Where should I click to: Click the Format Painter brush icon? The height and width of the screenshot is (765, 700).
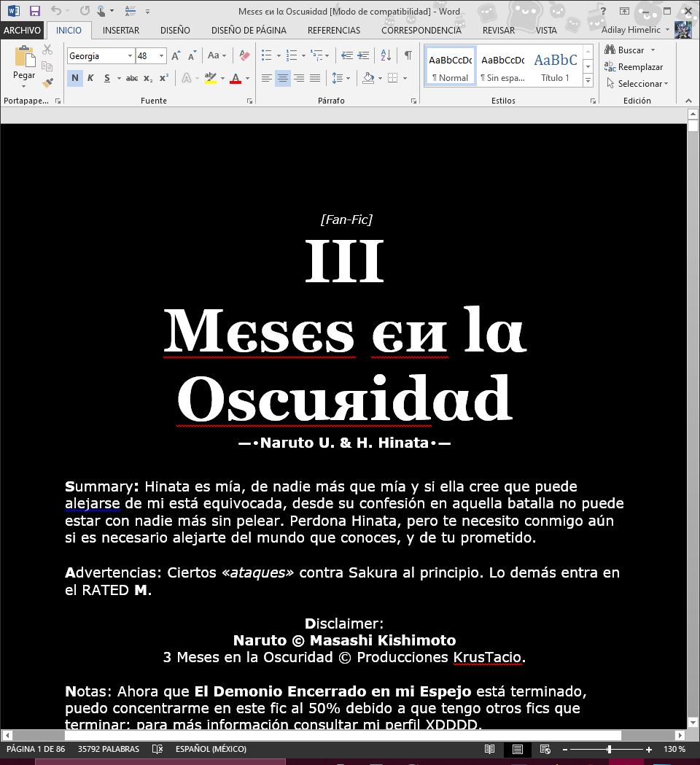[x=47, y=83]
